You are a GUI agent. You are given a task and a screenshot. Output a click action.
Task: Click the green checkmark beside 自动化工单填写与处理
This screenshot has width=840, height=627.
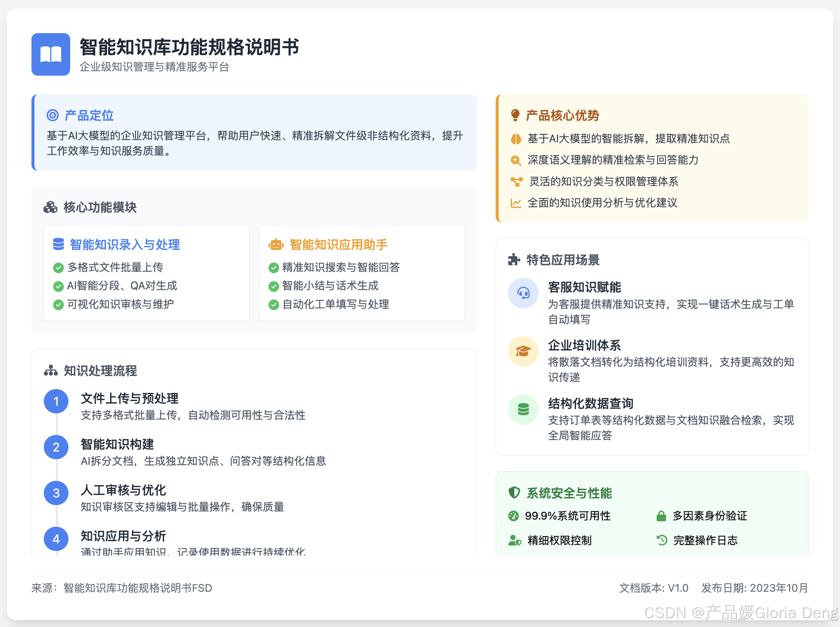[x=274, y=305]
